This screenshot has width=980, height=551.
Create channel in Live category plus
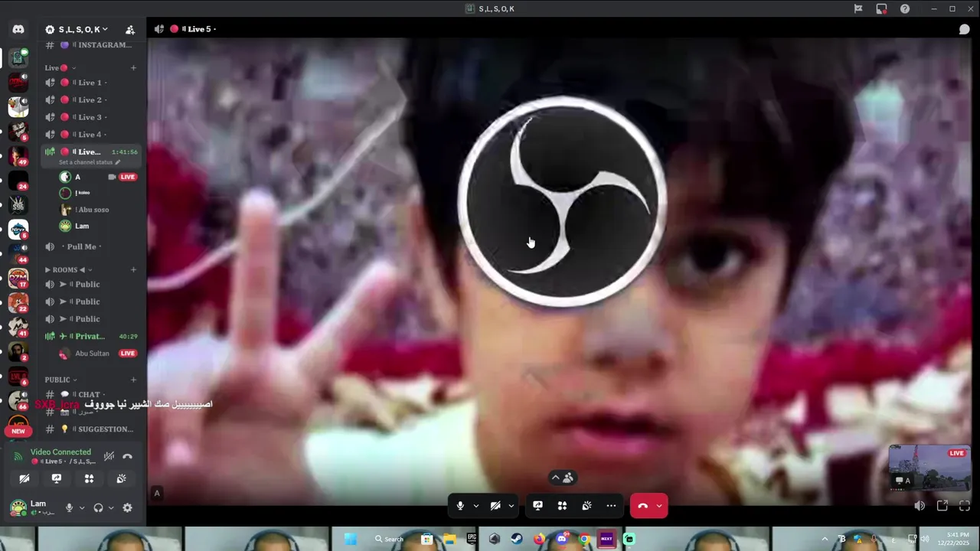[133, 68]
